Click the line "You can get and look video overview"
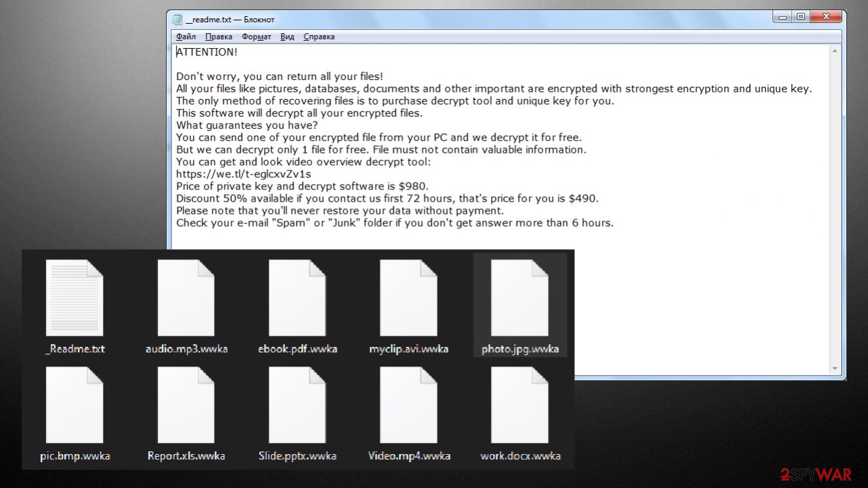 click(x=303, y=162)
